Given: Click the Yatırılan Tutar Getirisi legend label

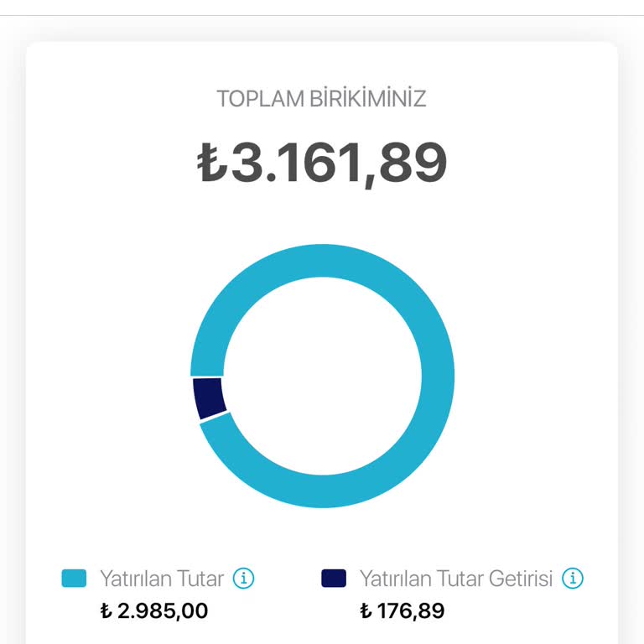Looking at the screenshot, I should click(456, 579).
